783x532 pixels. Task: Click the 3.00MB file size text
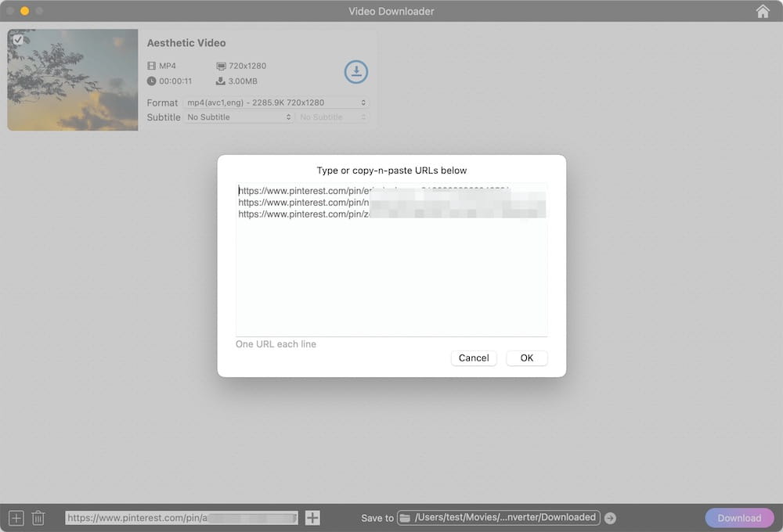pos(243,81)
